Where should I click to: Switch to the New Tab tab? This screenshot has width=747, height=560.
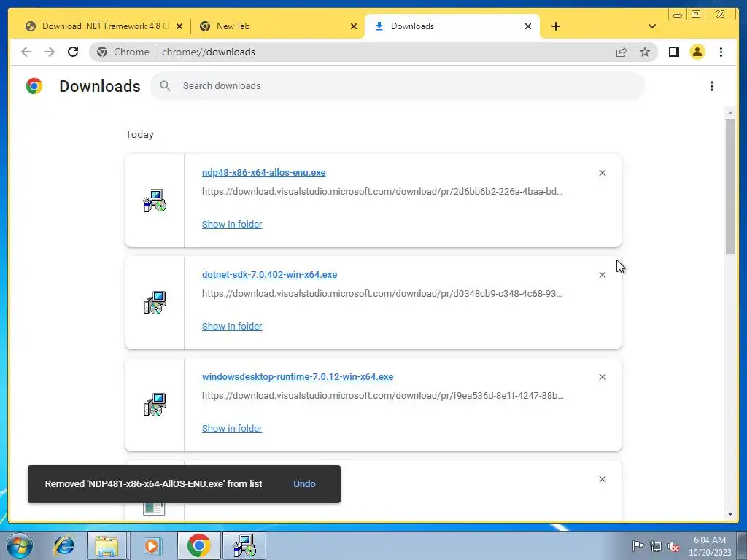(278, 26)
